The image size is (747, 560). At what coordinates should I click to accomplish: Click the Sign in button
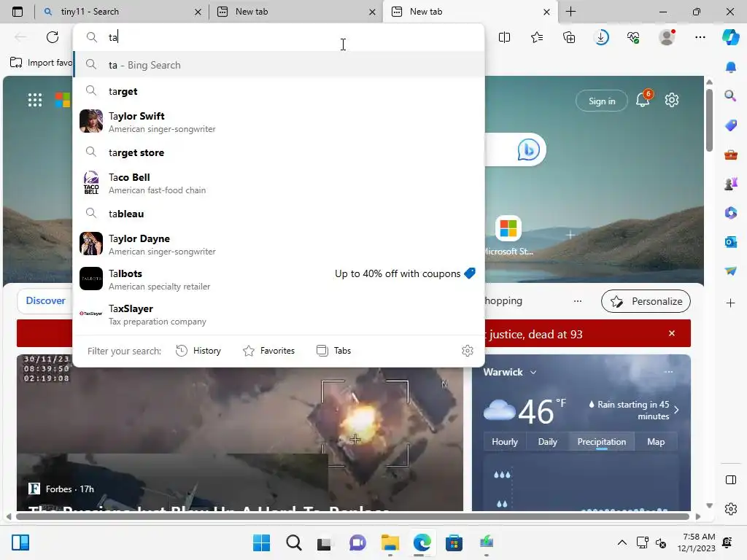click(x=602, y=101)
